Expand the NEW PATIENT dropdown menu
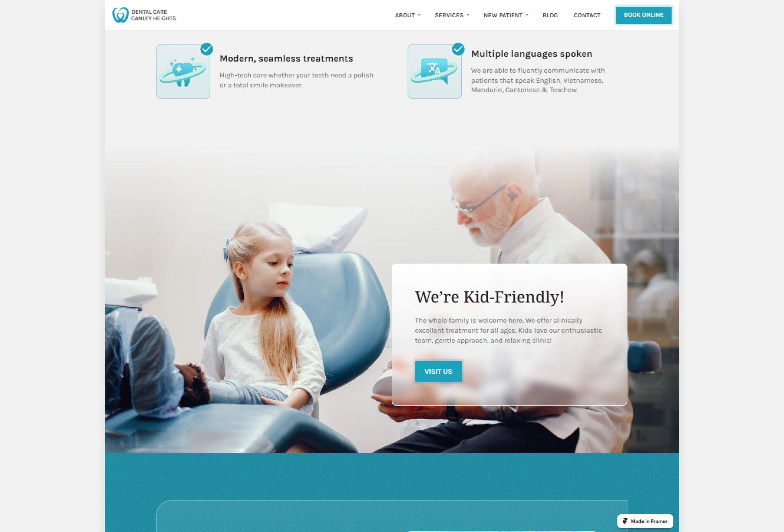The image size is (784, 532). pos(506,15)
